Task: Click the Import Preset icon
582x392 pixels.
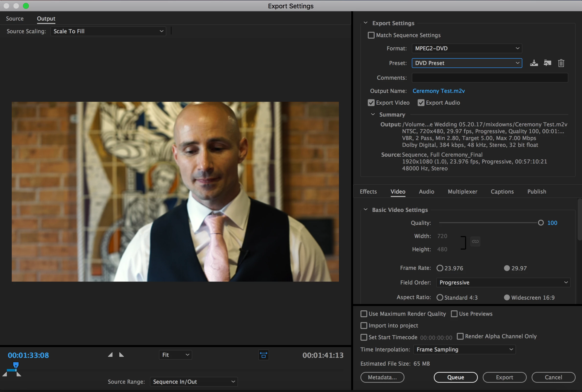Action: coord(548,63)
